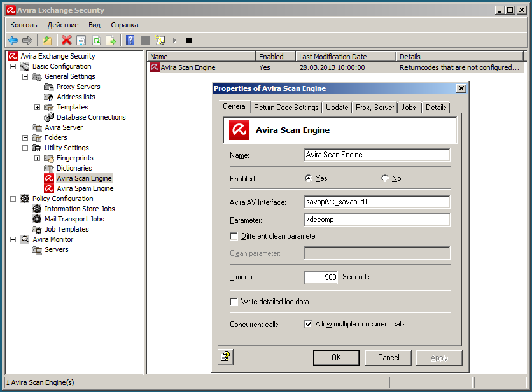Select Proxy Servers in the tree
The image size is (532, 392).
78,87
